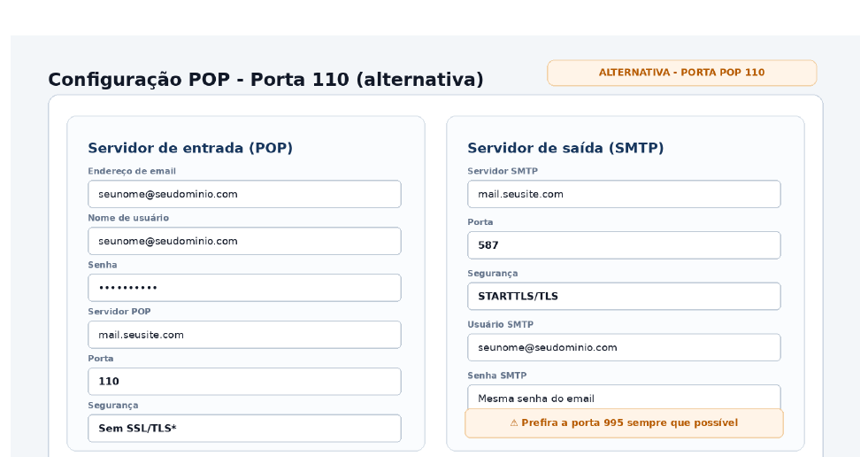This screenshot has height=457, width=868.
Task: Click the Senha password field
Action: pos(244,288)
